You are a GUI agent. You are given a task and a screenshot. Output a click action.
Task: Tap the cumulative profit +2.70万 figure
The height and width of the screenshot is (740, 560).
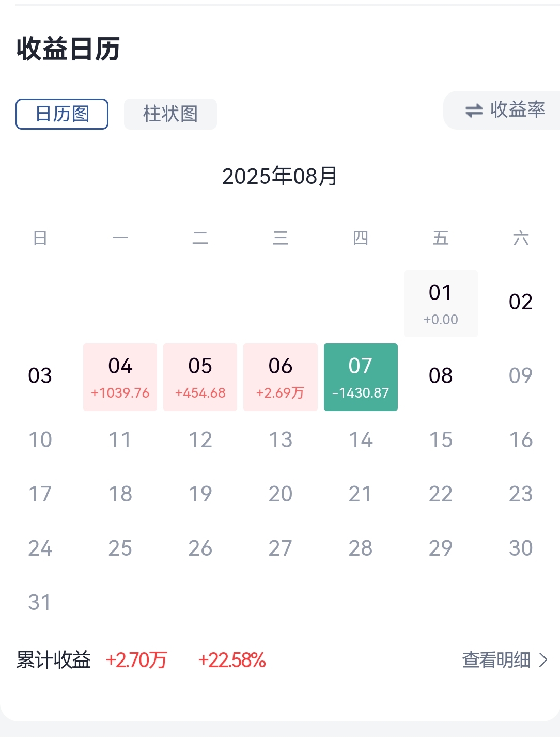(136, 660)
